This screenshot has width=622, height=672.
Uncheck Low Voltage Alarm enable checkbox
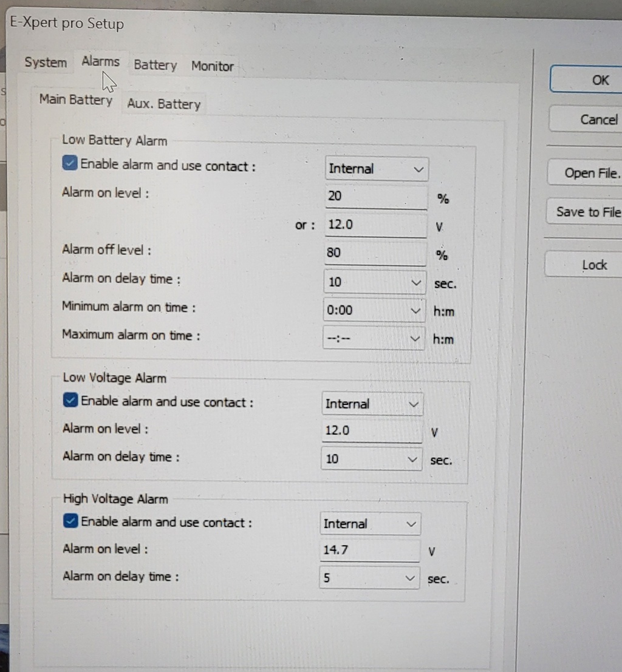70,401
